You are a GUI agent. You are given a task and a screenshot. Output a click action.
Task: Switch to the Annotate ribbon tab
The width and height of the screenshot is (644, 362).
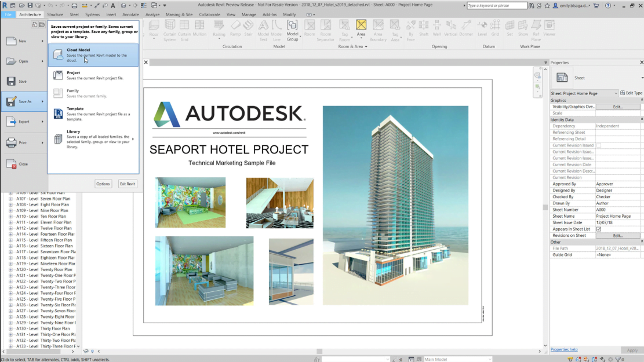(130, 14)
